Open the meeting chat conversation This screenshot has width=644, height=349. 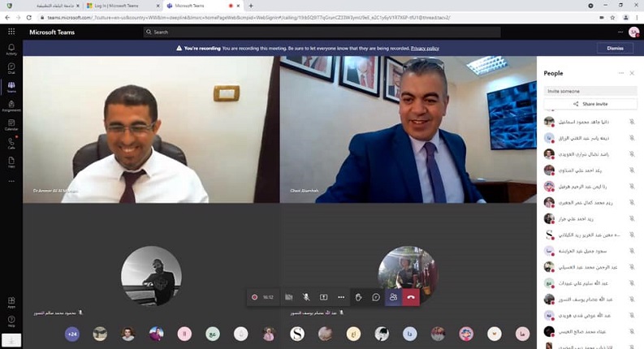[376, 297]
